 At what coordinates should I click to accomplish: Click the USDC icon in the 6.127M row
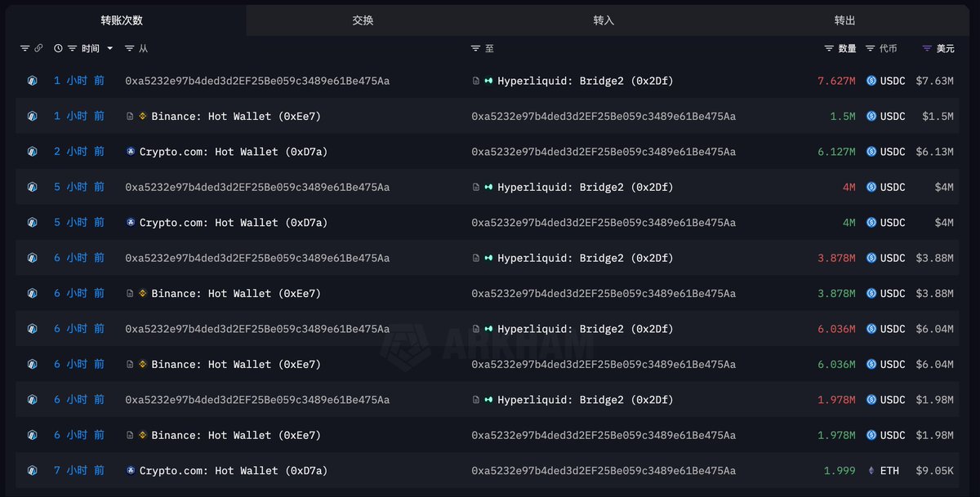click(871, 152)
